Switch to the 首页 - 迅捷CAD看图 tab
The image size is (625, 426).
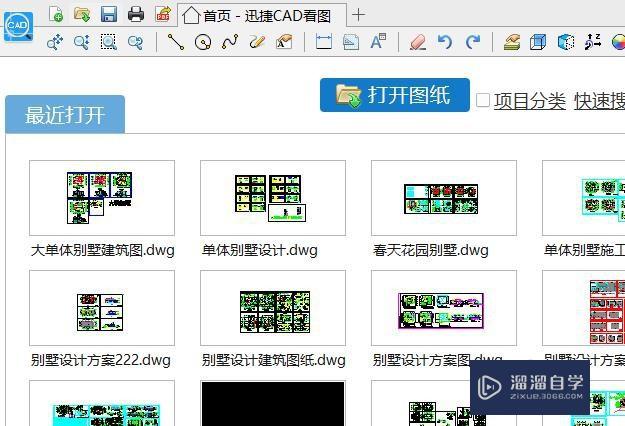(x=262, y=16)
